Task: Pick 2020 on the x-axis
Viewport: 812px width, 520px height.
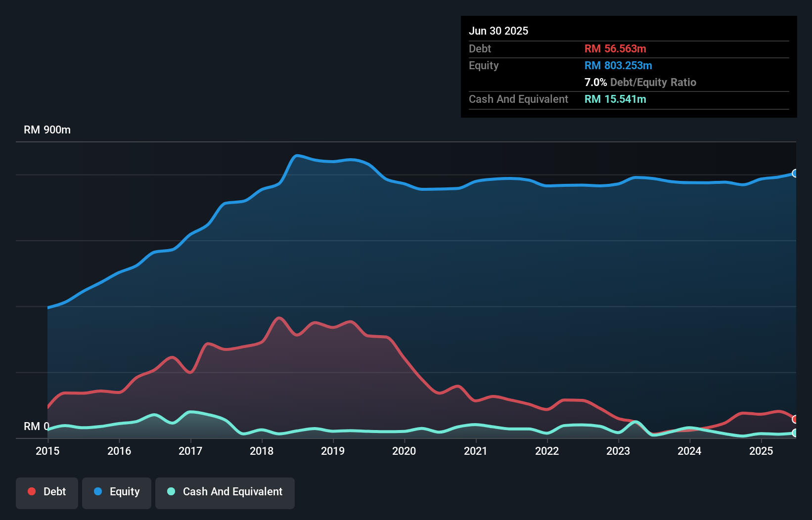Action: coord(404,451)
